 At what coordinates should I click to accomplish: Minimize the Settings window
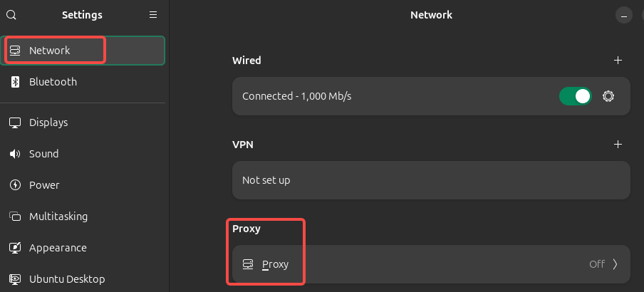tap(624, 15)
